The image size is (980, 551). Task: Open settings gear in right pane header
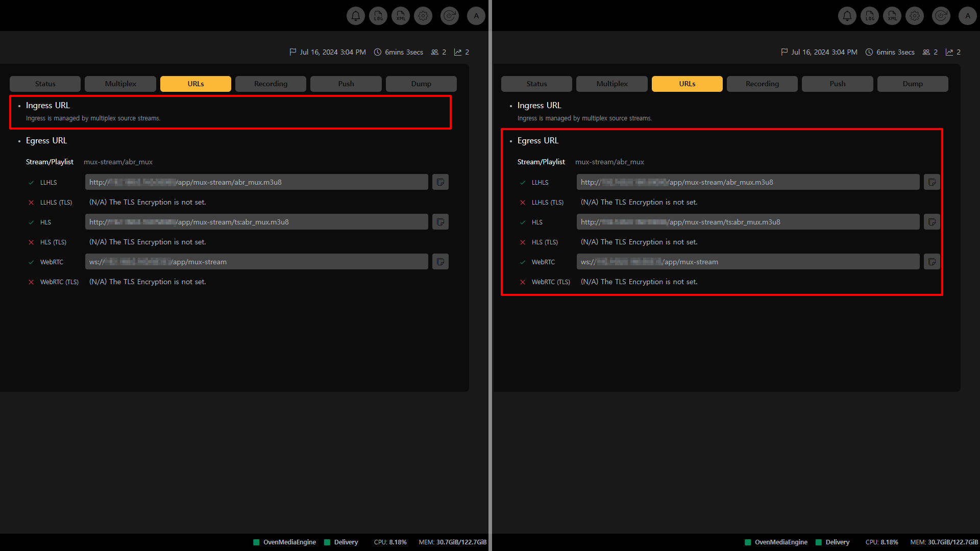(915, 16)
